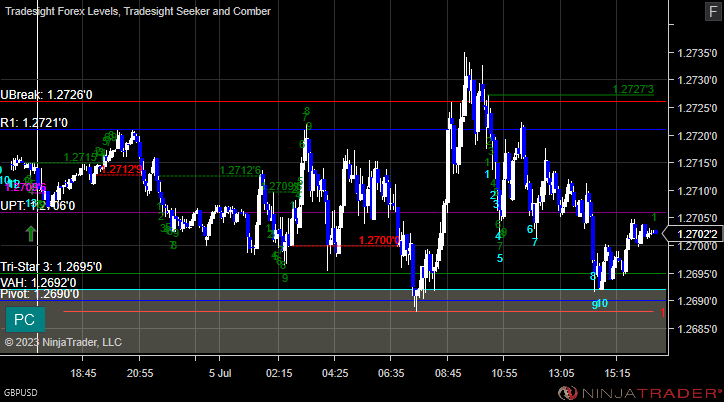
Task: Click the PC teal button
Action: tap(25, 319)
